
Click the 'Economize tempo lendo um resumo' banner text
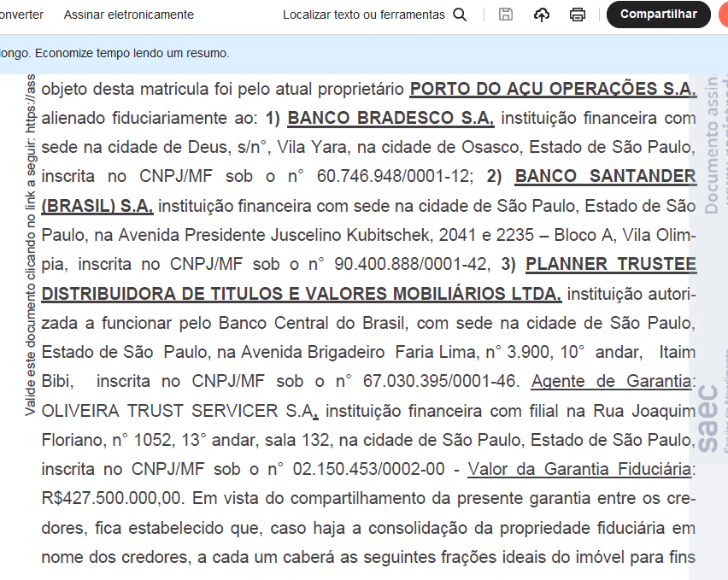pyautogui.click(x=132, y=53)
